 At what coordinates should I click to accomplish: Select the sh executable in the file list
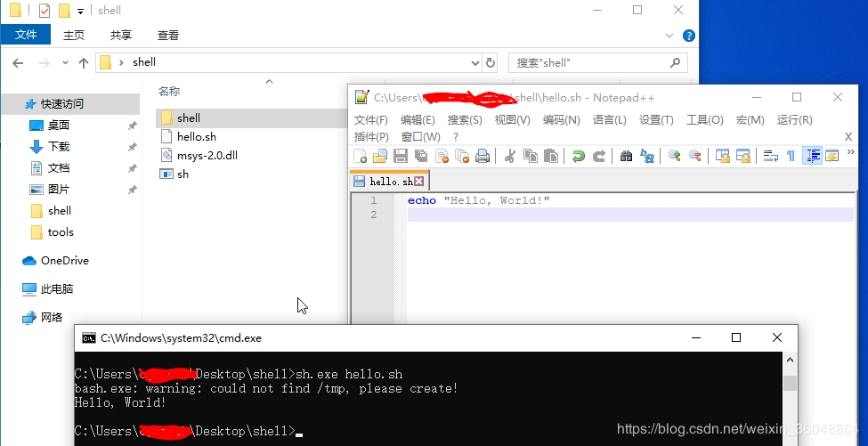point(183,174)
